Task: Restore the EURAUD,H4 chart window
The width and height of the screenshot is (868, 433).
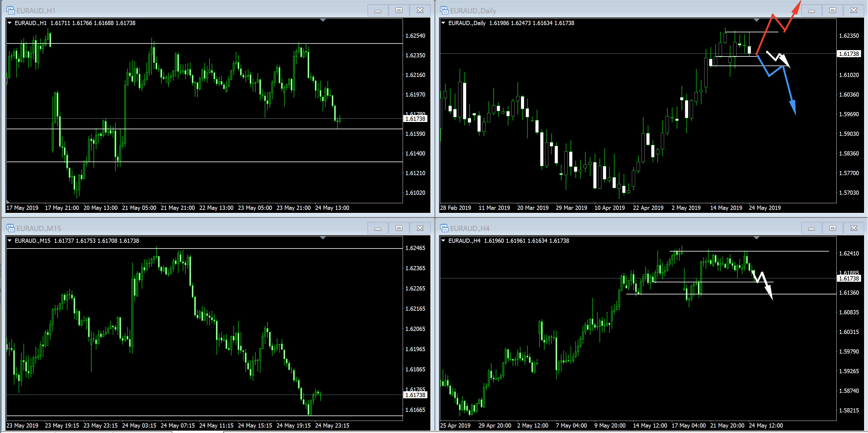Action: [833, 228]
